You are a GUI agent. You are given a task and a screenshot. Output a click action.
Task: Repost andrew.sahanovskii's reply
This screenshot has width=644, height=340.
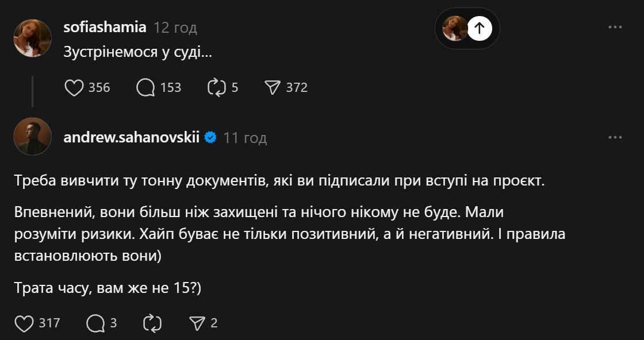(x=152, y=323)
